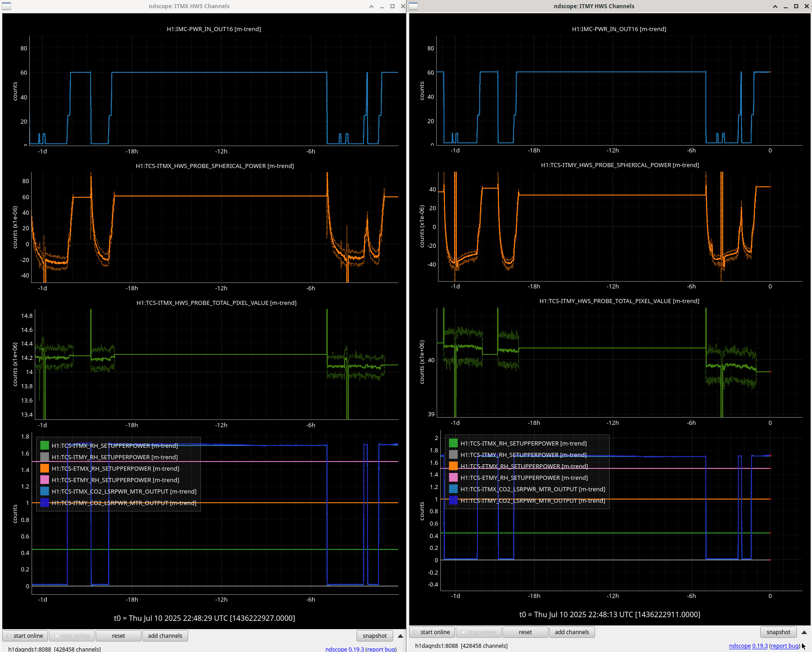Open report bug link in ITMX footer

381,649
